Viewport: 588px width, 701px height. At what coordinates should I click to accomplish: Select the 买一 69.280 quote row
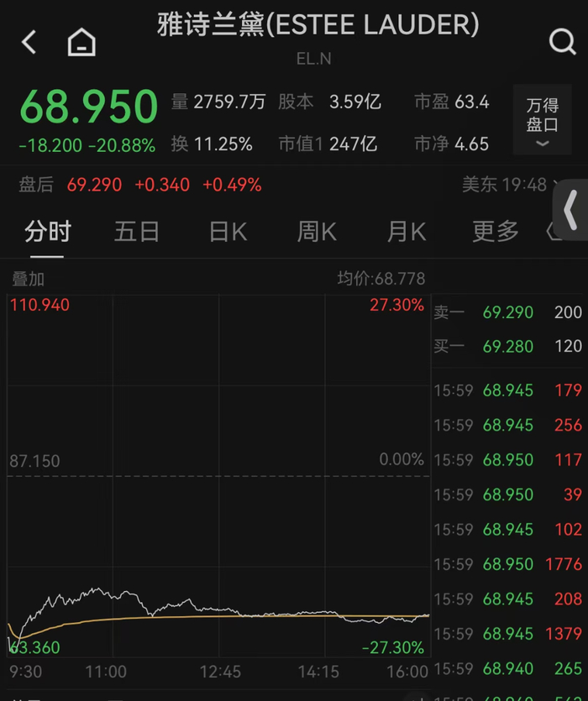coord(508,347)
